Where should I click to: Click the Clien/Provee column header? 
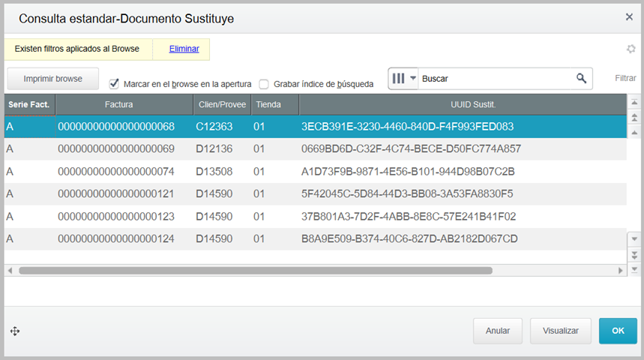[220, 104]
